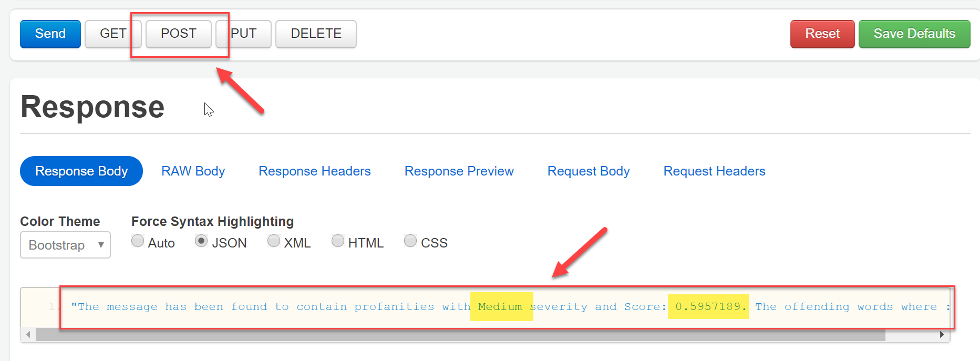Switch to the RAW Body tab
This screenshot has width=980, height=361.
coord(193,171)
